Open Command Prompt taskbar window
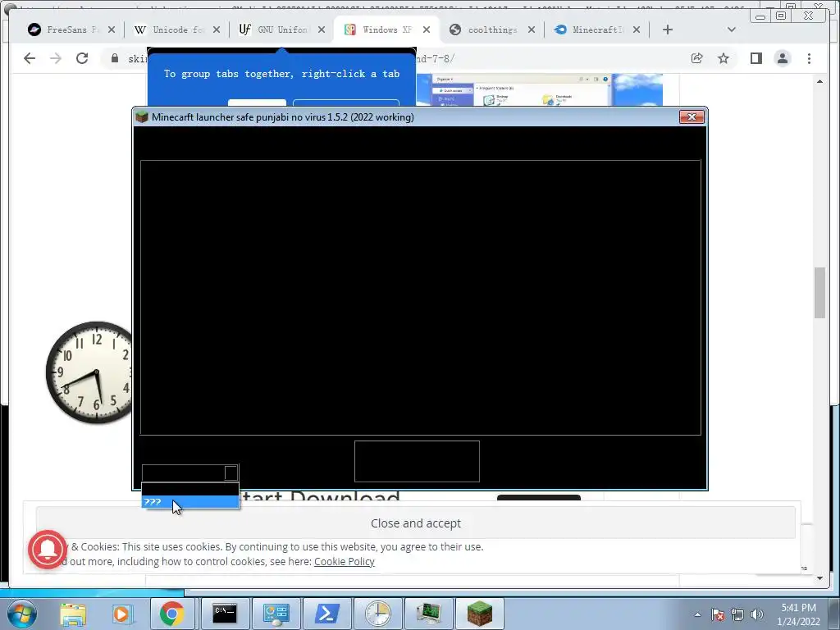The width and height of the screenshot is (840, 630). pos(224,614)
